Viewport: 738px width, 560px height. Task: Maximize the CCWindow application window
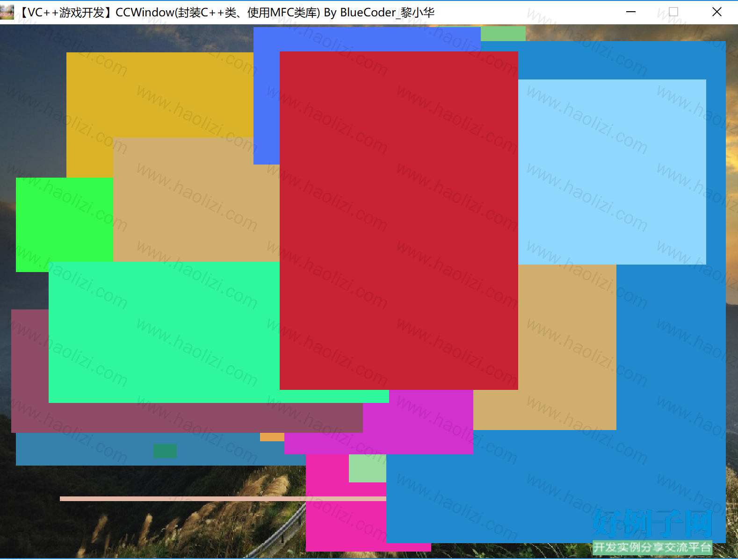coord(673,12)
